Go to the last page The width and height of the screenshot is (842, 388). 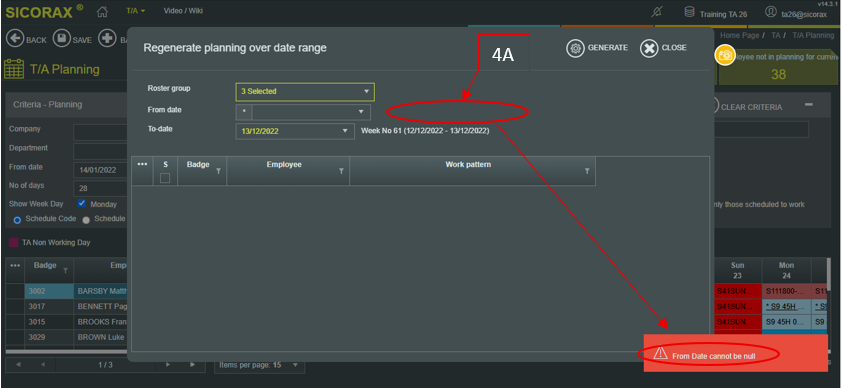(x=192, y=365)
